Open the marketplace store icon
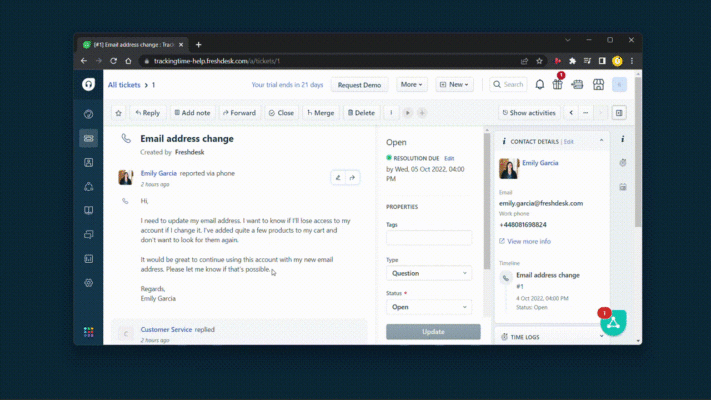The width and height of the screenshot is (711, 400). [599, 84]
